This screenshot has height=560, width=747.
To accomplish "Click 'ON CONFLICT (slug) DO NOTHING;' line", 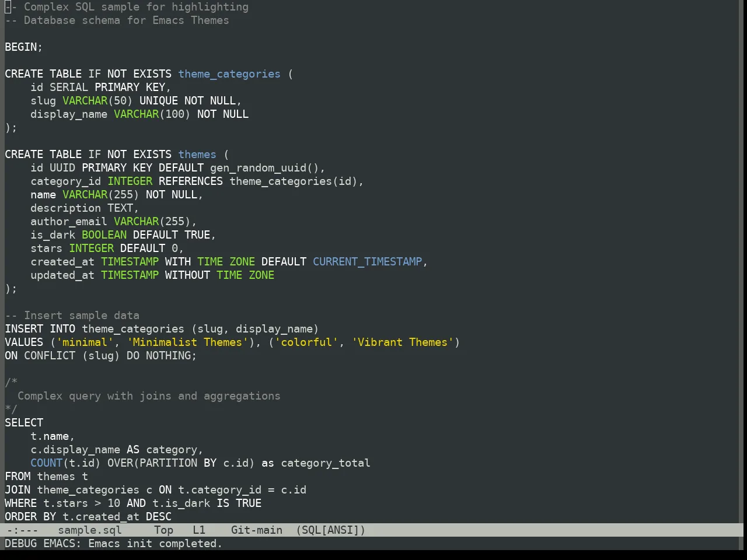I will (x=101, y=356).
